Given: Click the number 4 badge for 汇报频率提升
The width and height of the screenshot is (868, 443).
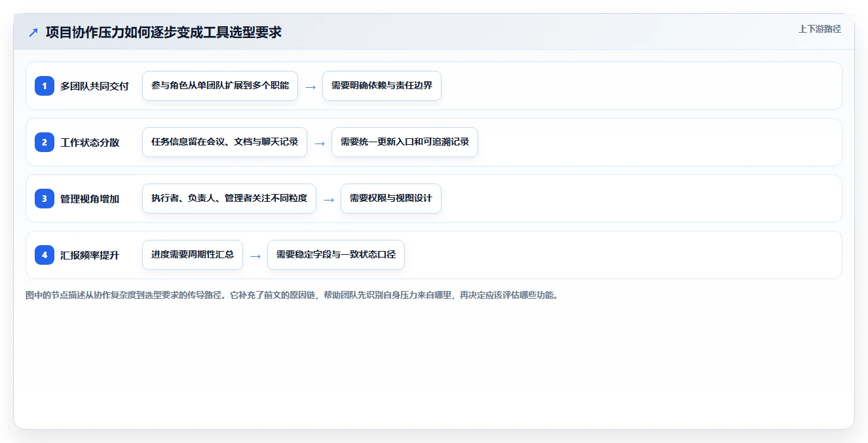Looking at the screenshot, I should (45, 255).
